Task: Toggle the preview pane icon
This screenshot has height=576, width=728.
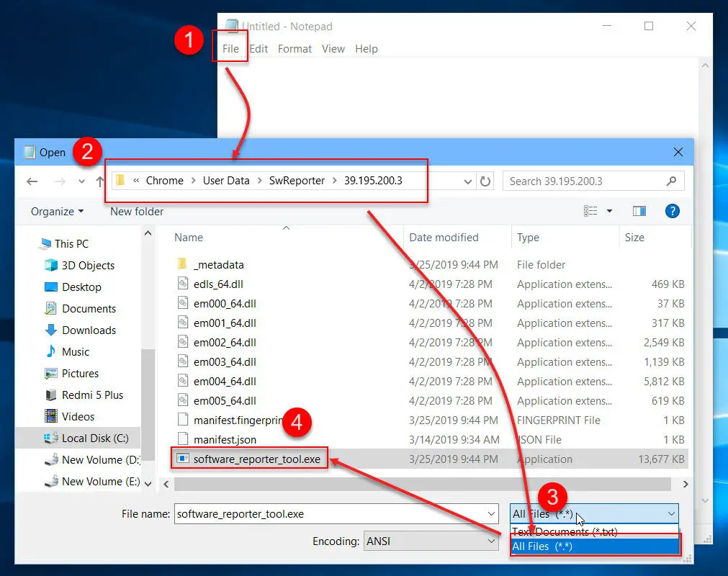Action: click(x=639, y=211)
